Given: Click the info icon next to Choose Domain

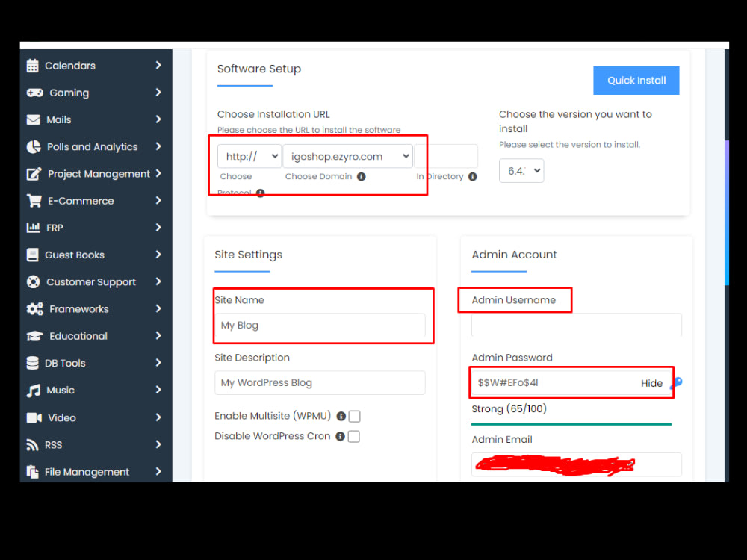Looking at the screenshot, I should click(x=362, y=176).
